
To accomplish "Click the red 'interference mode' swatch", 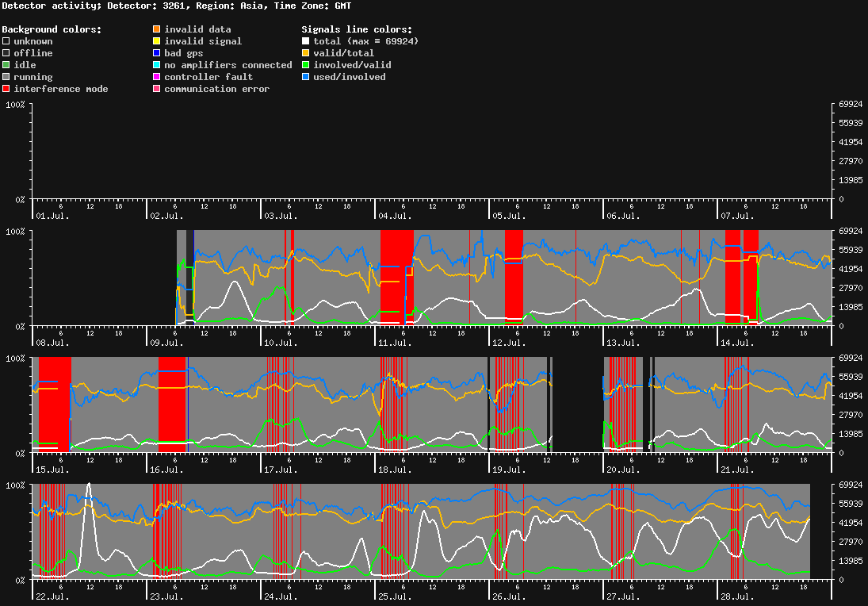I will tap(6, 89).
